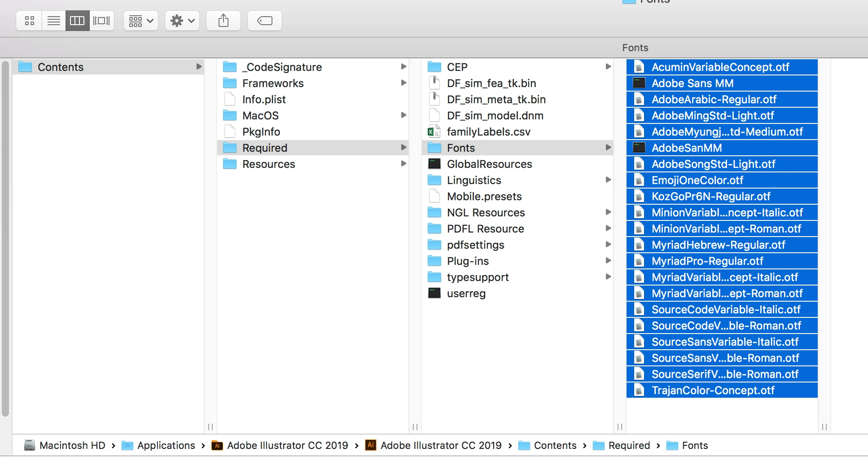Click the typesupport folder icon
The width and height of the screenshot is (868, 457).
[x=434, y=277]
